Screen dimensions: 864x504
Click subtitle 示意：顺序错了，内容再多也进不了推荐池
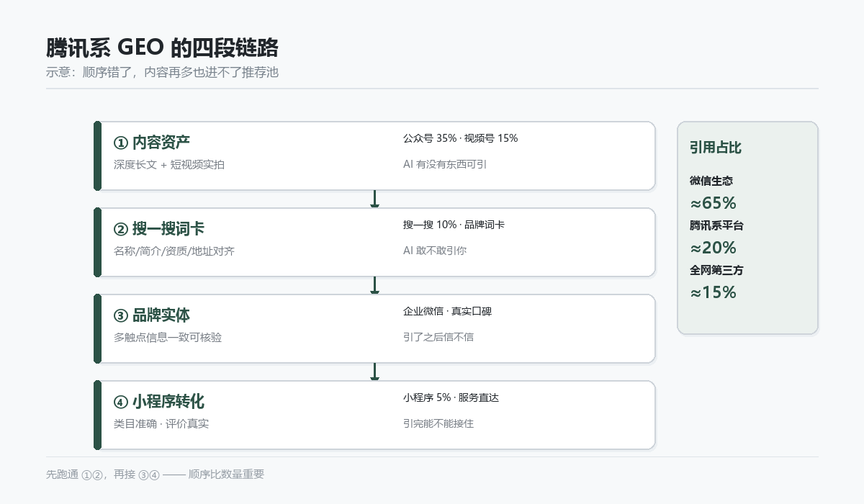point(162,72)
